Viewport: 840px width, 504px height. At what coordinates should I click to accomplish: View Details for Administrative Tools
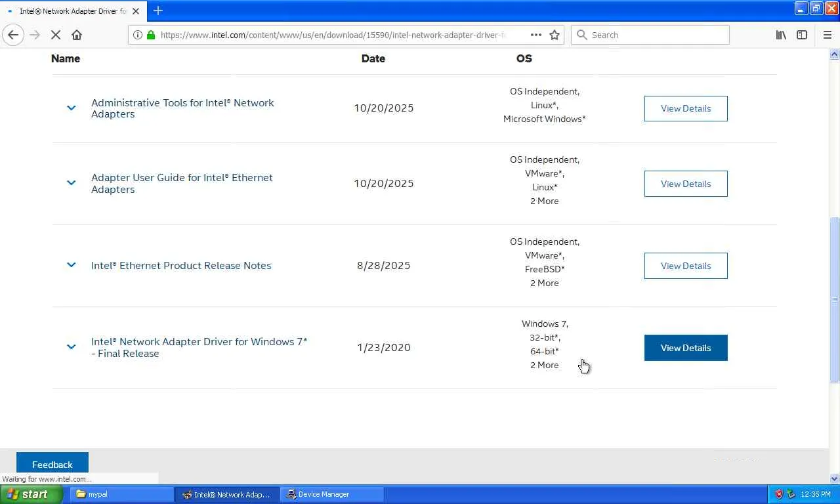pos(686,108)
